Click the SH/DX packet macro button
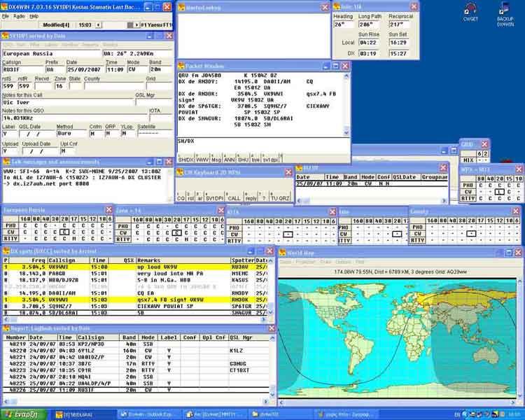Screen dimensions: 525x420 [x=186, y=160]
